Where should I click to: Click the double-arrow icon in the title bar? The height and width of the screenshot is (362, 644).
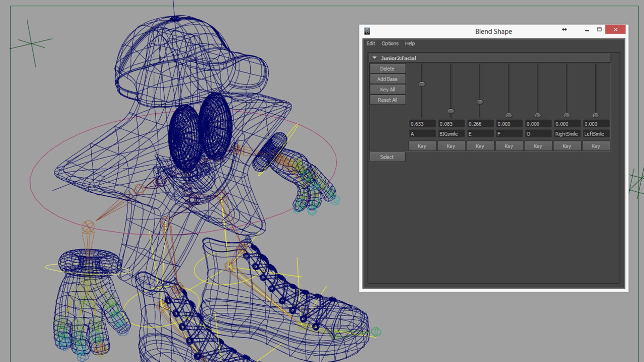coord(565,29)
